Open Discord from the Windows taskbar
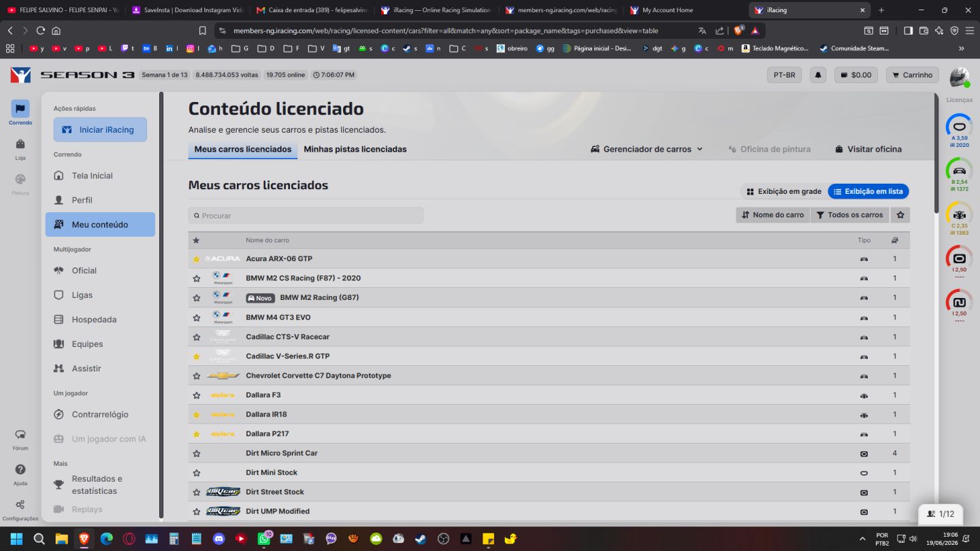The height and width of the screenshot is (551, 980). pyautogui.click(x=218, y=539)
